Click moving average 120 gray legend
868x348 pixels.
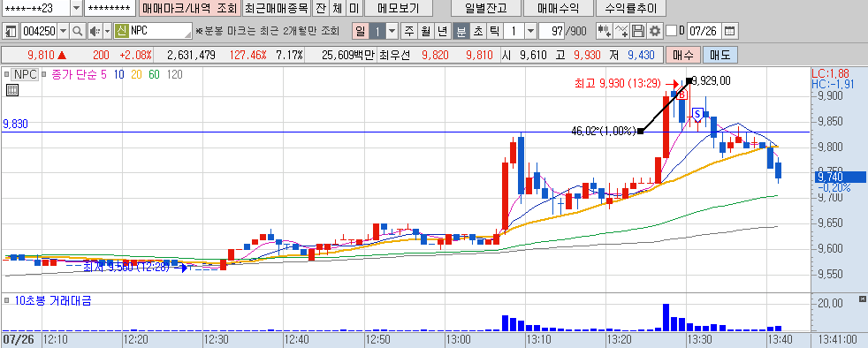click(x=174, y=74)
